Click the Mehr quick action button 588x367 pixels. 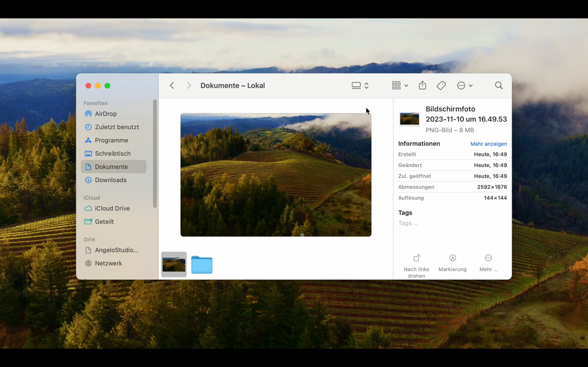tap(488, 258)
